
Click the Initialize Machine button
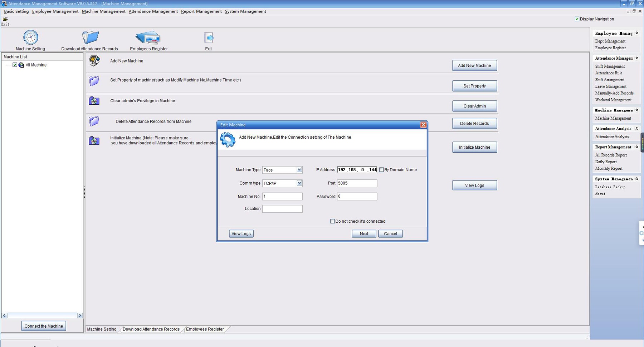[x=474, y=147]
